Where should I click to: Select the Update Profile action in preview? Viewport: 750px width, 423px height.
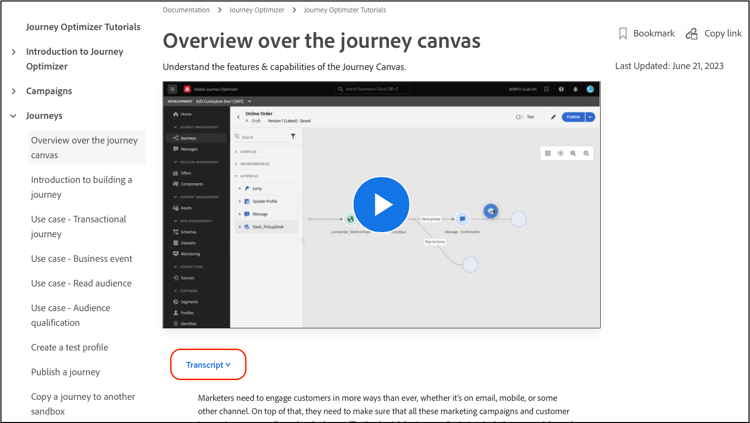[267, 201]
